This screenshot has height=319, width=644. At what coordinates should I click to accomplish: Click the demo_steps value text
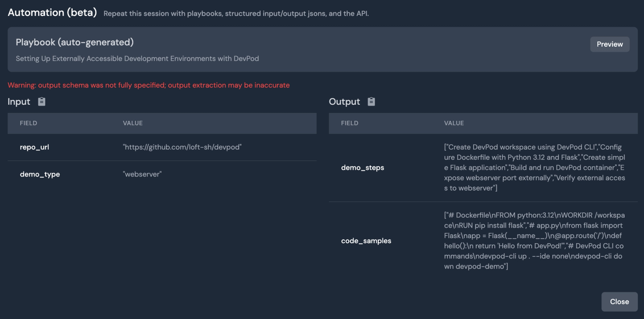pos(535,168)
